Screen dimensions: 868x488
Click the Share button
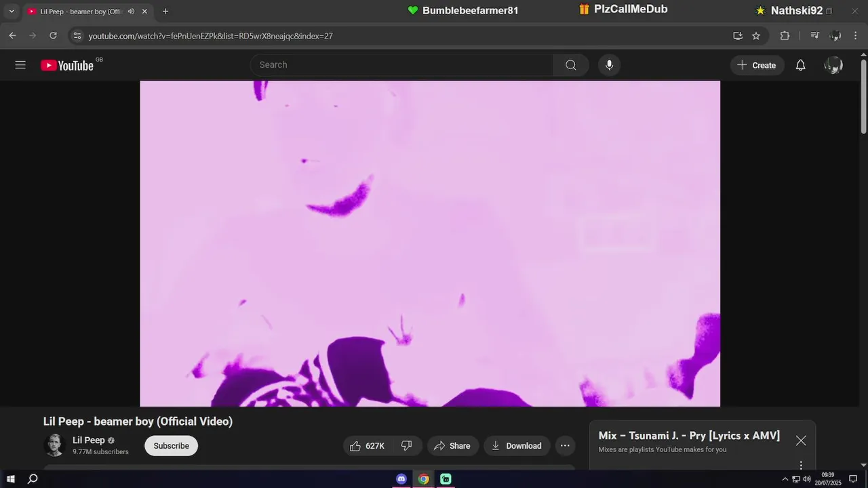[452, 446]
